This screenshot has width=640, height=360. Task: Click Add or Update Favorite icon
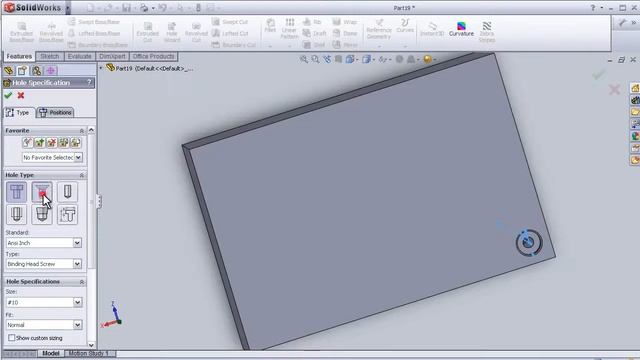[40, 142]
